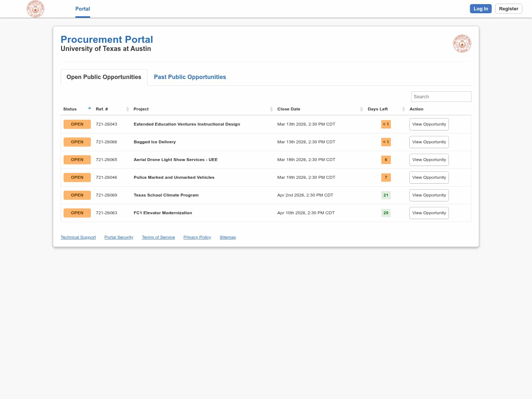Click the university seal beside the Procurement Portal heading
Image resolution: width=532 pixels, height=399 pixels.
(462, 44)
